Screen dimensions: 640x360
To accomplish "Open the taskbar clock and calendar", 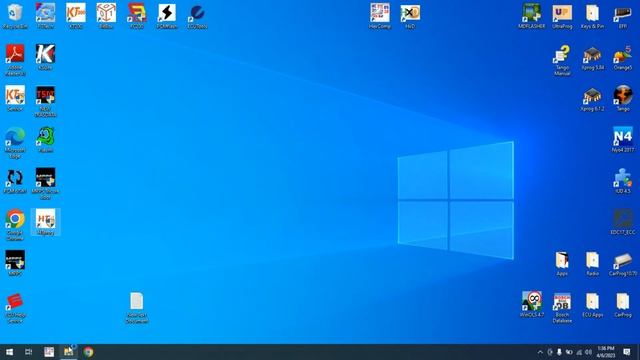I will (x=606, y=352).
